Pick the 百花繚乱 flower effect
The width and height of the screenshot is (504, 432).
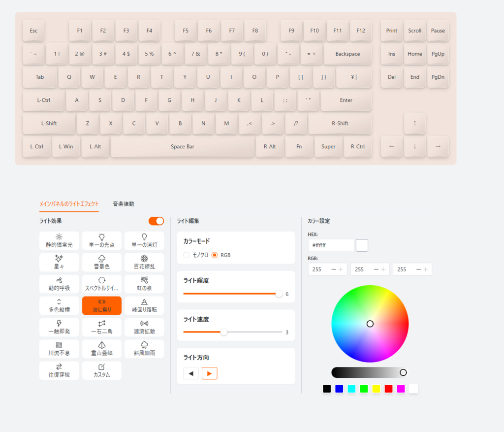click(144, 262)
